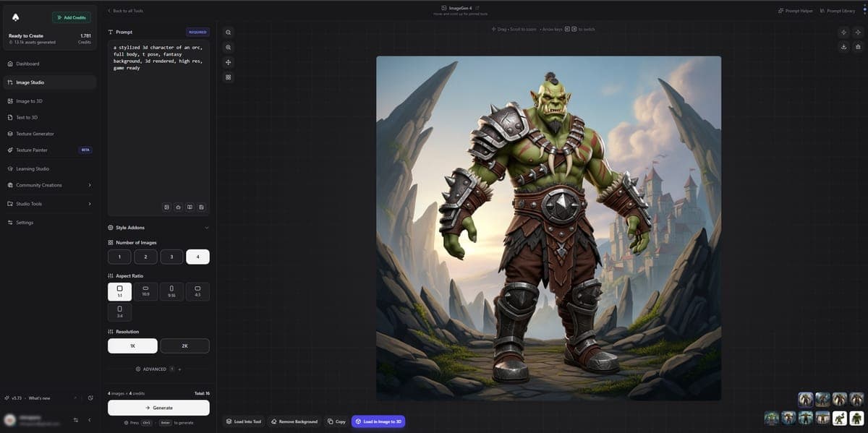Viewport: 868px width, 433px height.
Task: Select 2K resolution
Action: (184, 346)
